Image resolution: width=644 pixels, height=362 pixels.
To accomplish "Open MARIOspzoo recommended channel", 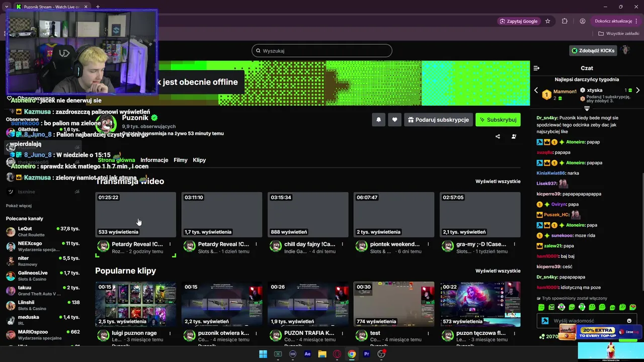I will 43,335.
